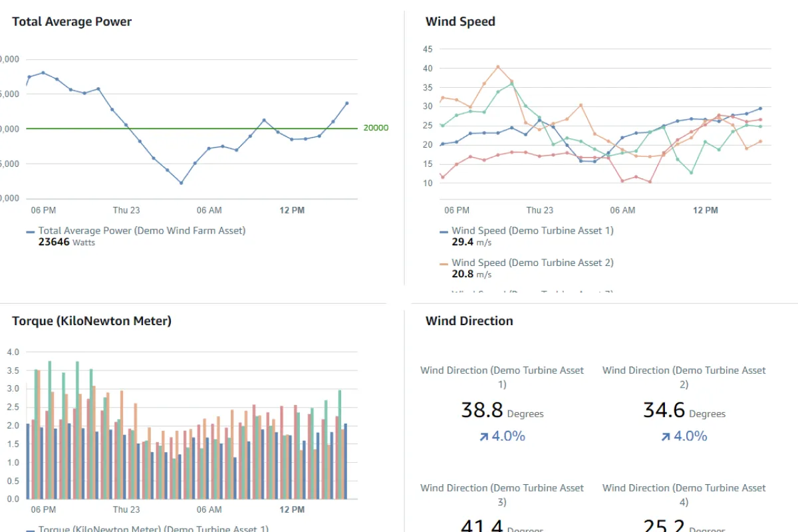Click the lowest data point in Total Average Power
Image resolution: width=798 pixels, height=532 pixels.
(x=181, y=183)
